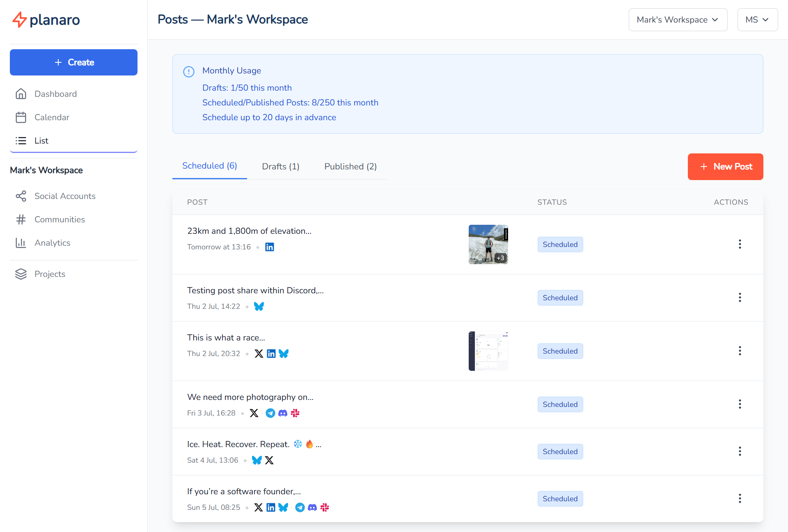Click Discord icon on software founder post

point(312,507)
